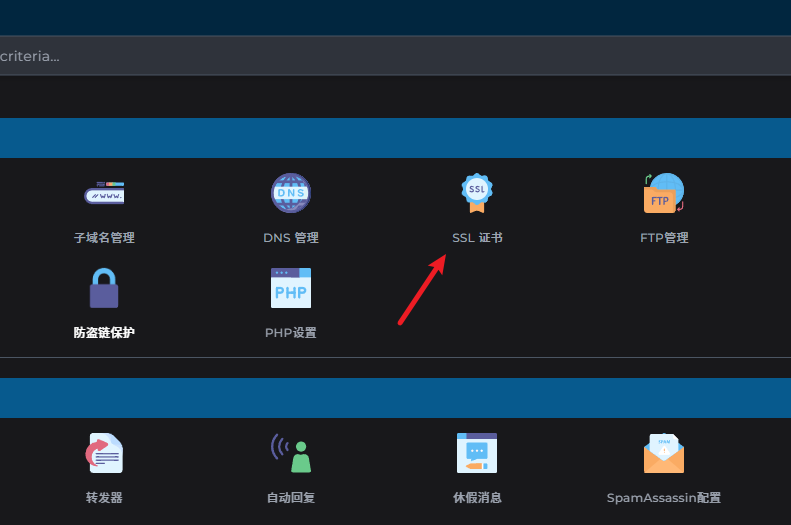Click the DNS 管理 globe icon
The width and height of the screenshot is (791, 525).
coord(291,193)
